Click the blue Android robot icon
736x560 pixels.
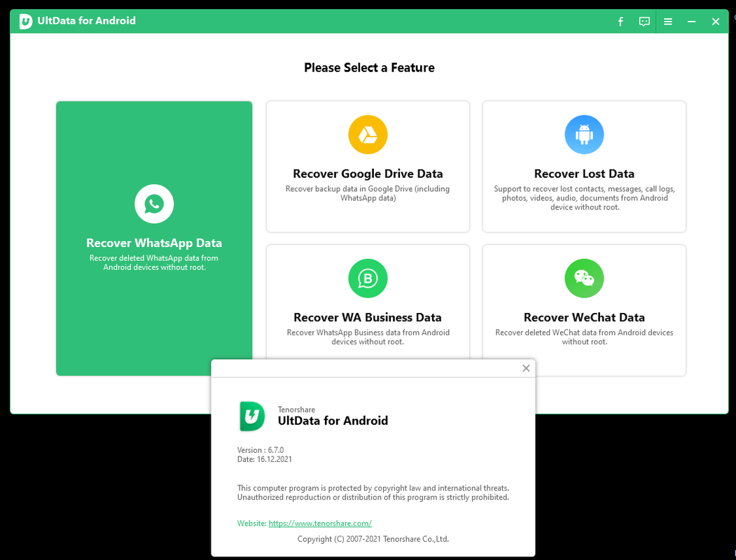pyautogui.click(x=584, y=134)
